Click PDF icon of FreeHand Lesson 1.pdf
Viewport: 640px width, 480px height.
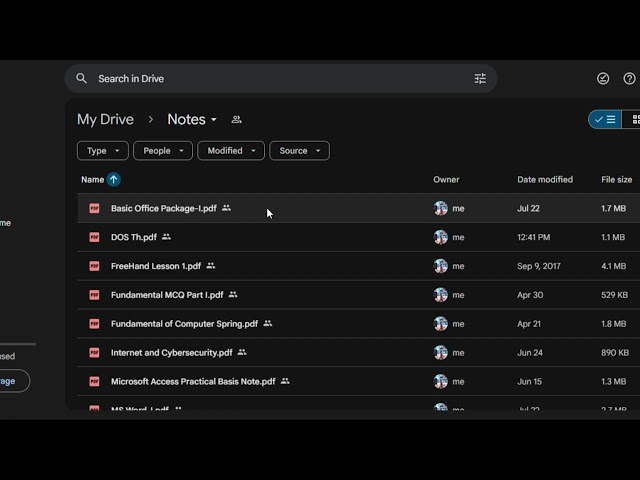[94, 266]
